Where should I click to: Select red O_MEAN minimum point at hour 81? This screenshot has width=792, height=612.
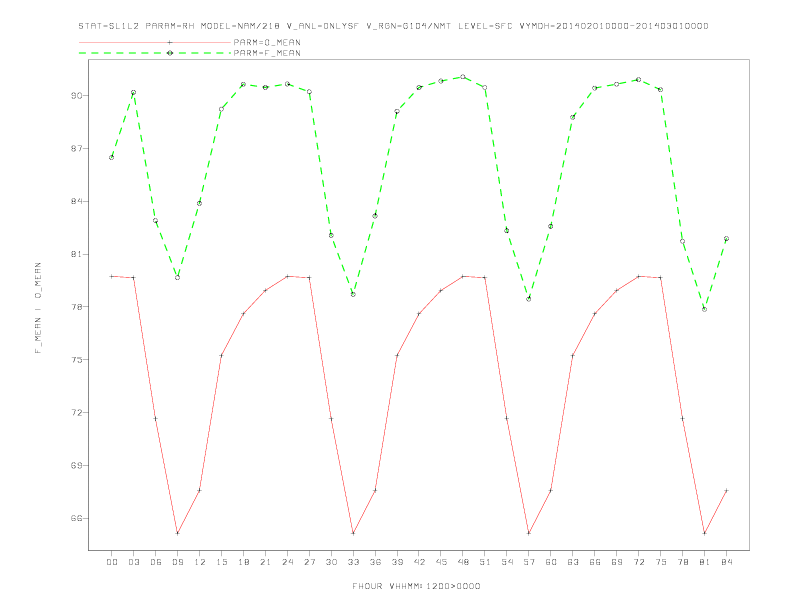[x=704, y=533]
